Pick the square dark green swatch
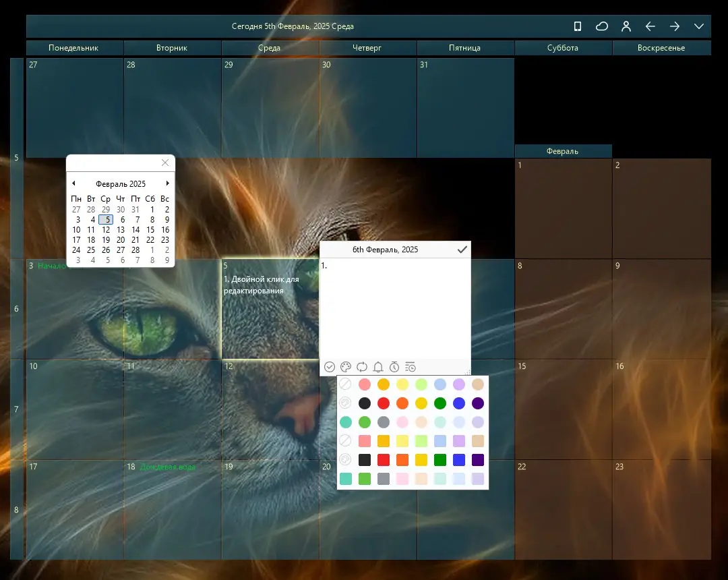Image resolution: width=728 pixels, height=580 pixels. [440, 460]
